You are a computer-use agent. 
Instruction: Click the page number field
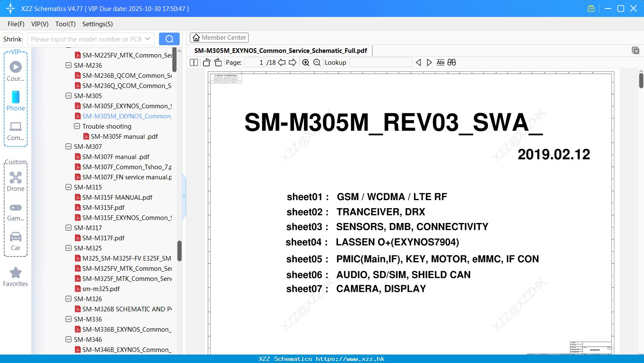pos(255,62)
